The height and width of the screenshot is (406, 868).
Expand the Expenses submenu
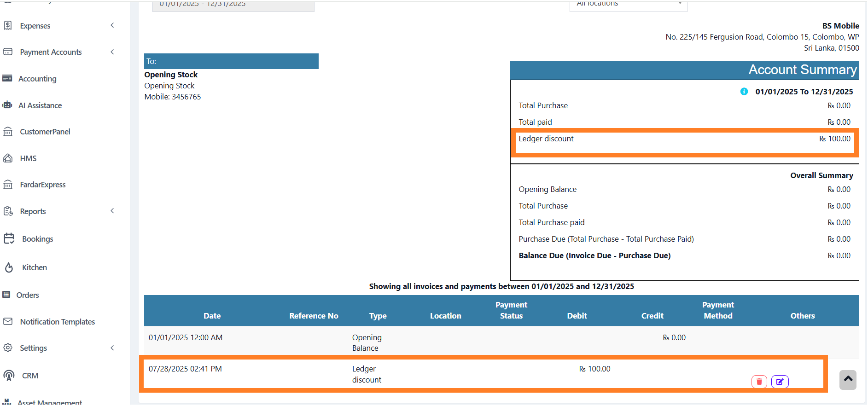click(112, 25)
